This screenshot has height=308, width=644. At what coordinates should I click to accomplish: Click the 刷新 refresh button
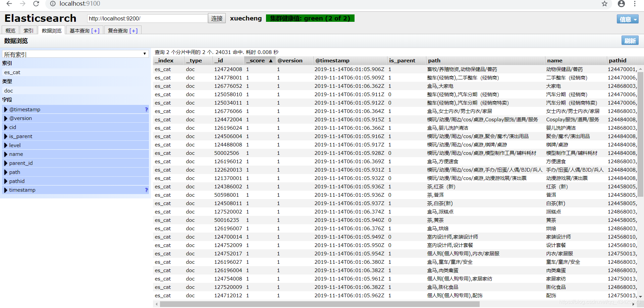tap(630, 41)
